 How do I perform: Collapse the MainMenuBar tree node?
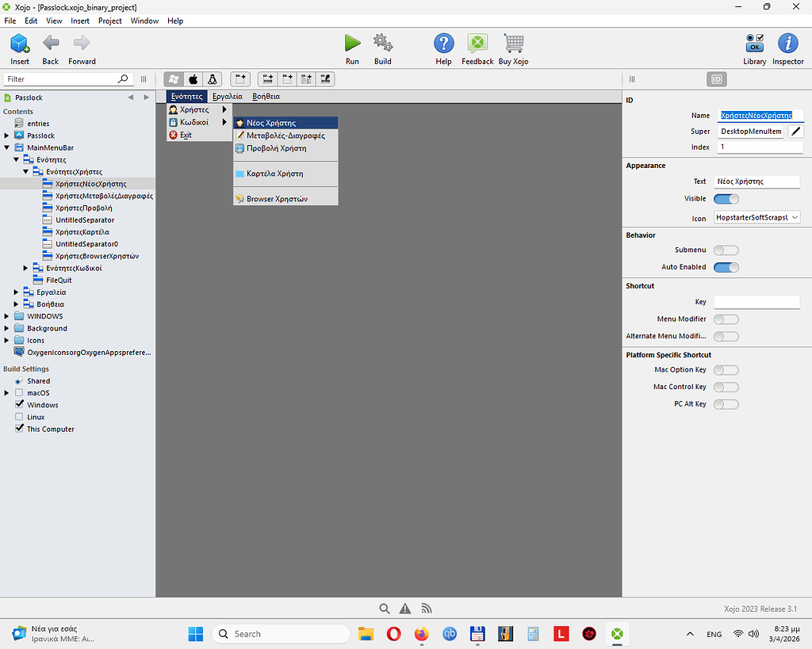tap(6, 147)
